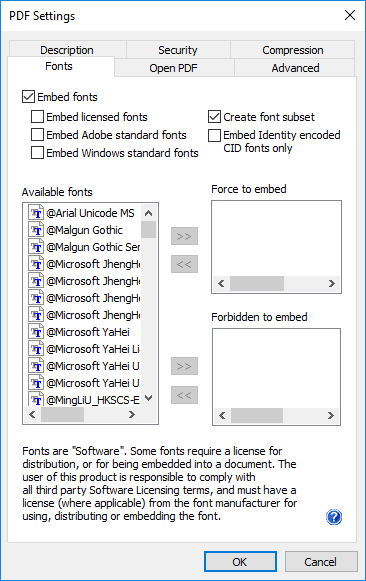Select the @MingLiU_HKSCS-E font icon
The height and width of the screenshot is (581, 366).
36,399
